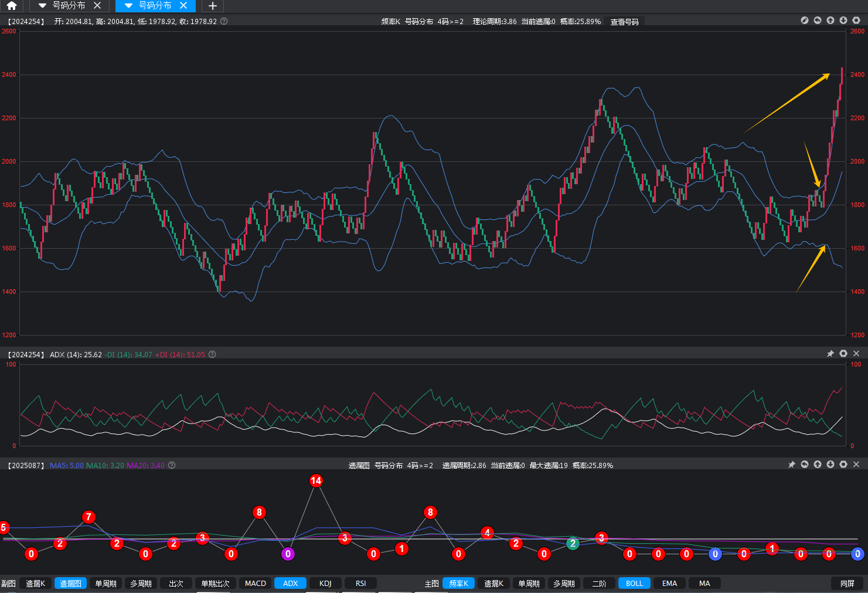The height and width of the screenshot is (593, 868).
Task: Enable KDJ indicator sub-chart
Action: (x=325, y=584)
